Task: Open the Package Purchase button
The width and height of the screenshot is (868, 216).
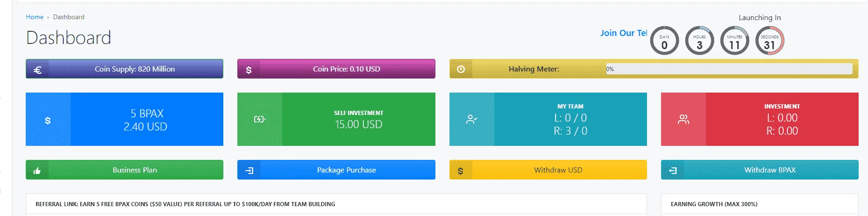Action: click(336, 170)
